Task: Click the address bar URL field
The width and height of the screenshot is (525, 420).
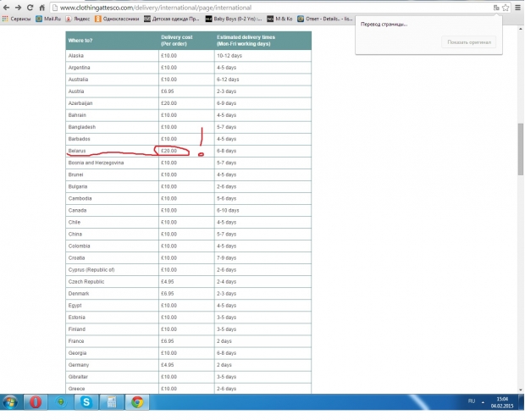Action: [x=254, y=8]
